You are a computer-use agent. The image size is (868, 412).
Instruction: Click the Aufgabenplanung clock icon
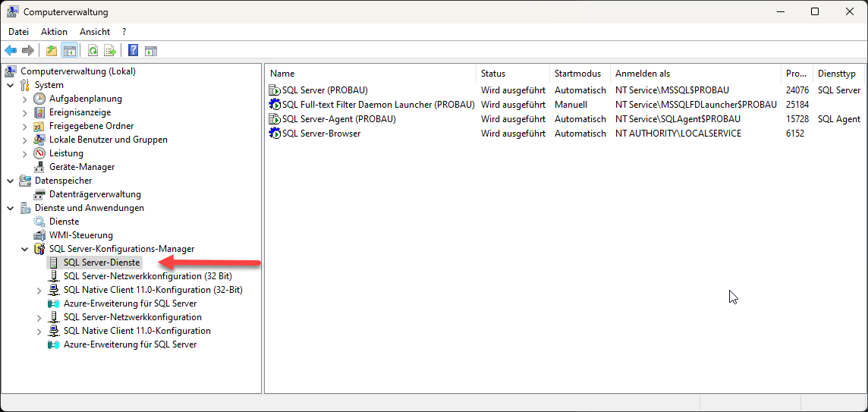point(39,99)
